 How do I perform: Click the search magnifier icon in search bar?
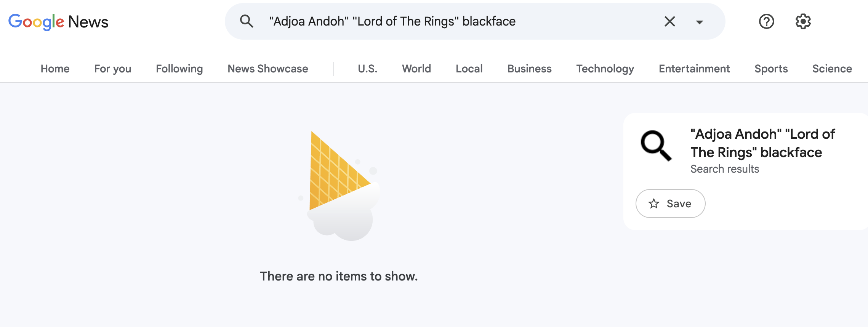coord(247,21)
